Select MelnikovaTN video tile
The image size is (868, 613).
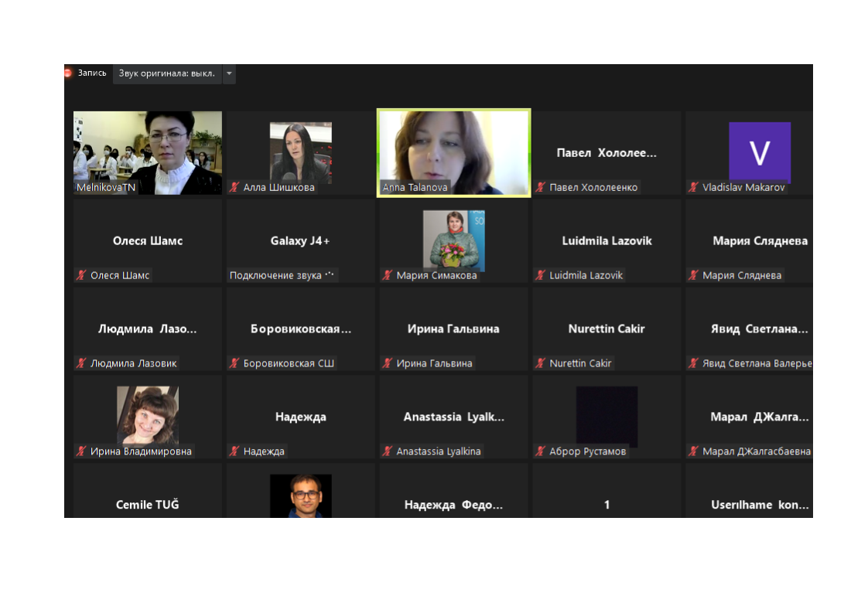point(148,153)
